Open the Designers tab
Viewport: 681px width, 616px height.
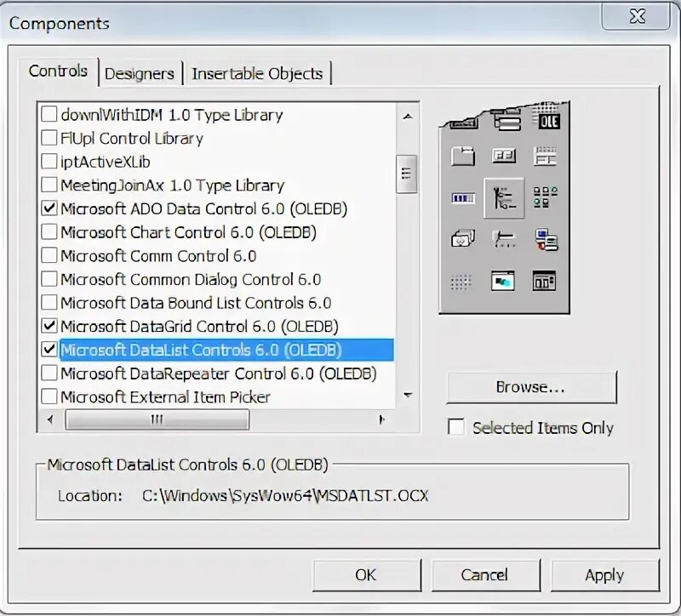[x=140, y=74]
